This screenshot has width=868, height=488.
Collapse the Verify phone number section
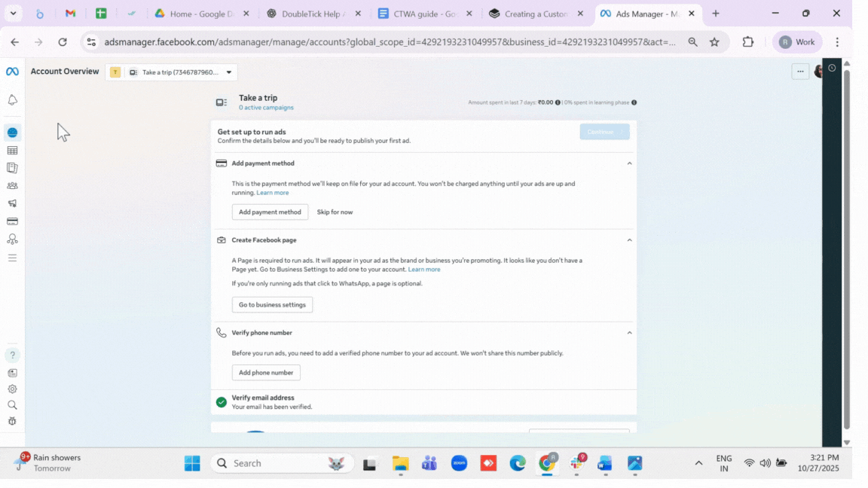[x=629, y=333]
